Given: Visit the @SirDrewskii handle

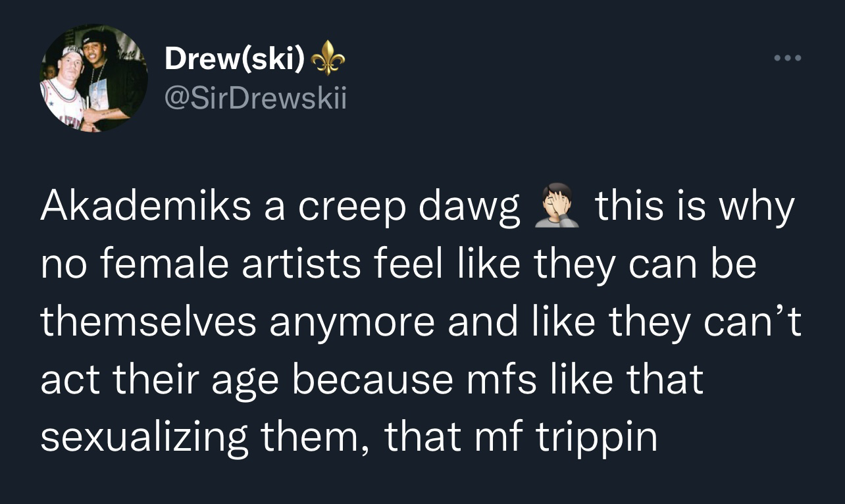Looking at the screenshot, I should pyautogui.click(x=255, y=99).
